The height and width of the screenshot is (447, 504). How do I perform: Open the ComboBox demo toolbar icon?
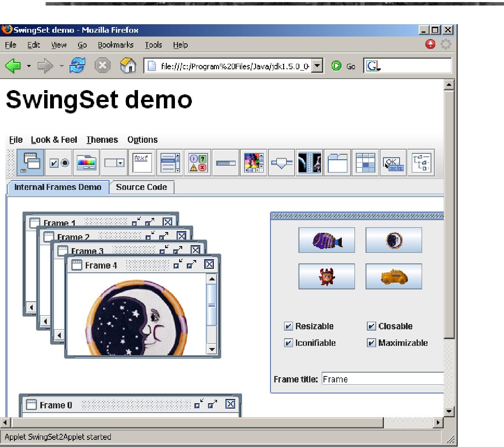click(114, 163)
